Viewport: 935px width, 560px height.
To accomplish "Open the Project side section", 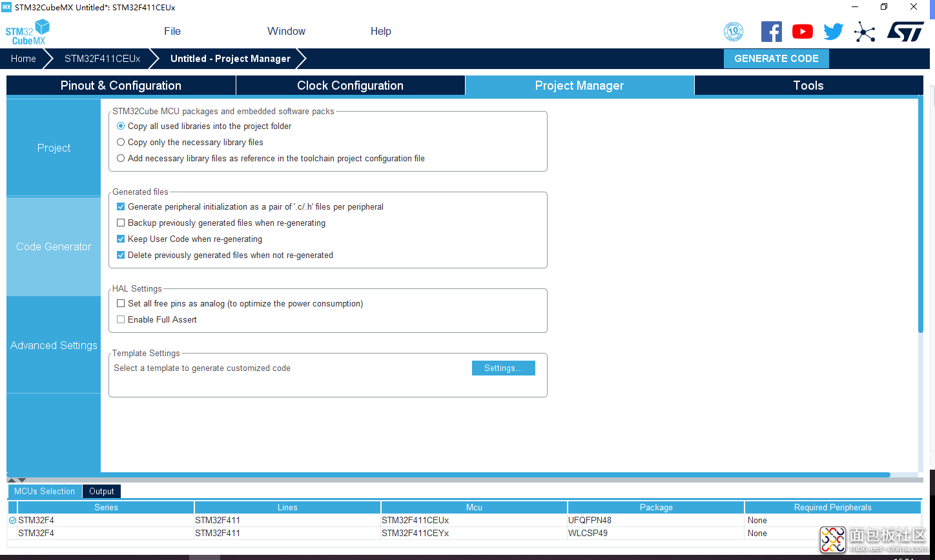I will tap(54, 148).
